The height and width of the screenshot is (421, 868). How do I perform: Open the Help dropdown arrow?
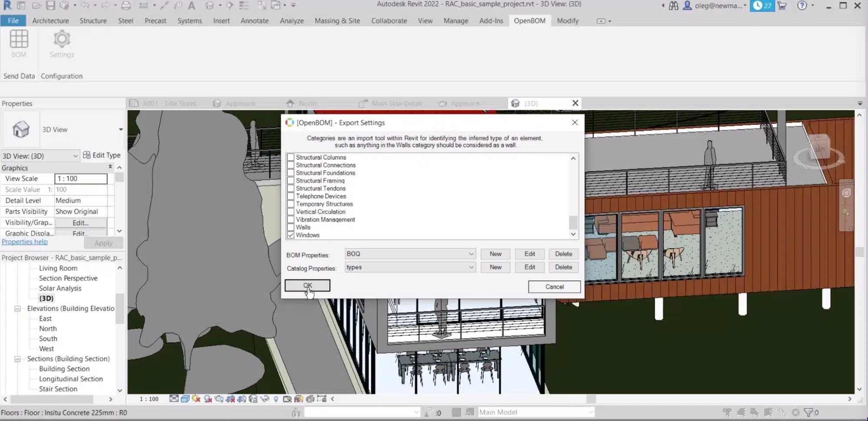click(812, 6)
